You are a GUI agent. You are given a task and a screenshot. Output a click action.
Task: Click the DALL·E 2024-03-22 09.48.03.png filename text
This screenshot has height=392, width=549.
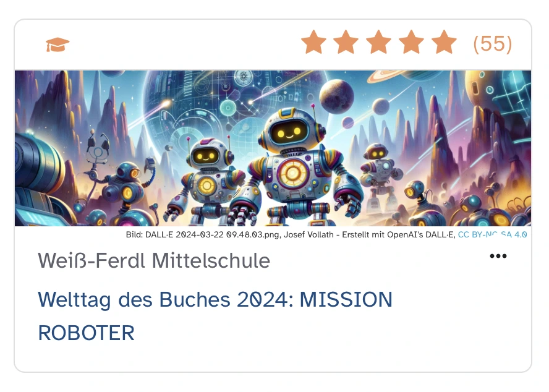pyautogui.click(x=212, y=234)
